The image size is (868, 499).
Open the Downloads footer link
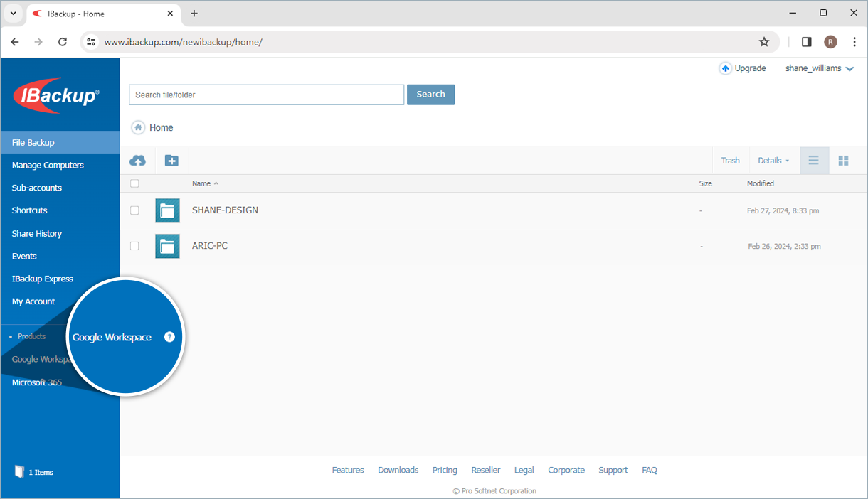(x=398, y=470)
